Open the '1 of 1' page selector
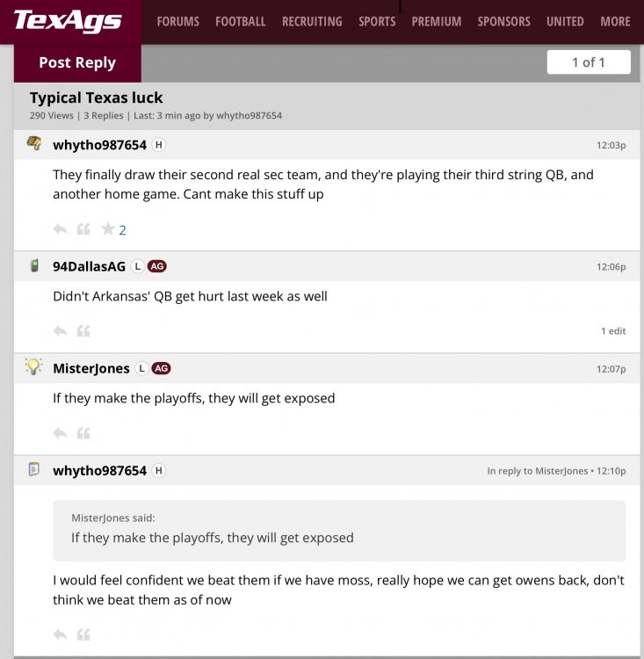 [x=588, y=62]
